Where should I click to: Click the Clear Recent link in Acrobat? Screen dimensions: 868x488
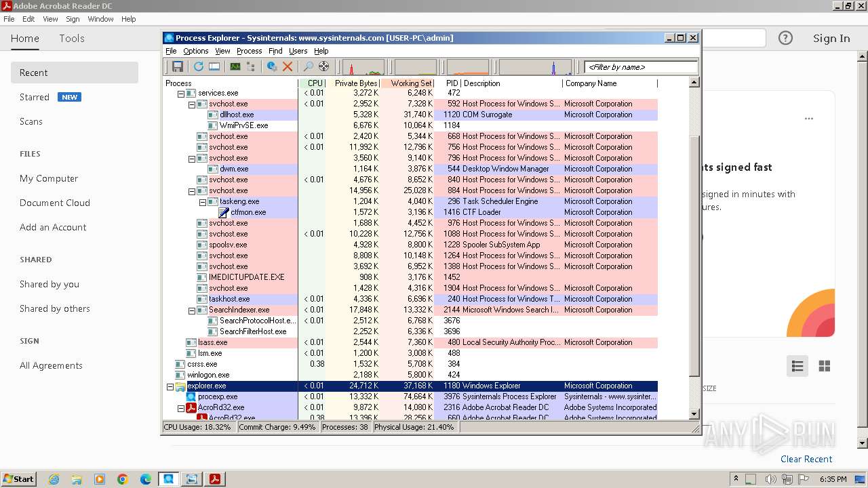tap(806, 459)
